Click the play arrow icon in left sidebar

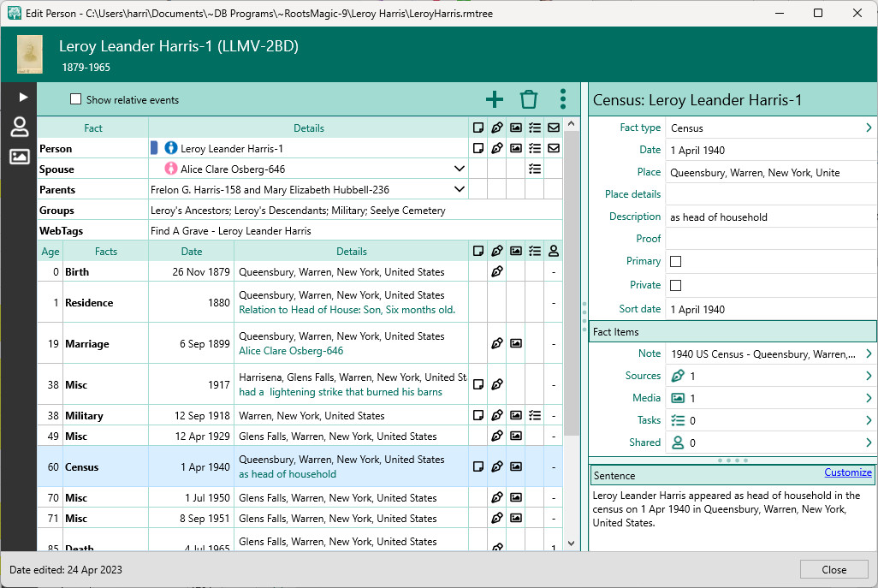(x=23, y=98)
